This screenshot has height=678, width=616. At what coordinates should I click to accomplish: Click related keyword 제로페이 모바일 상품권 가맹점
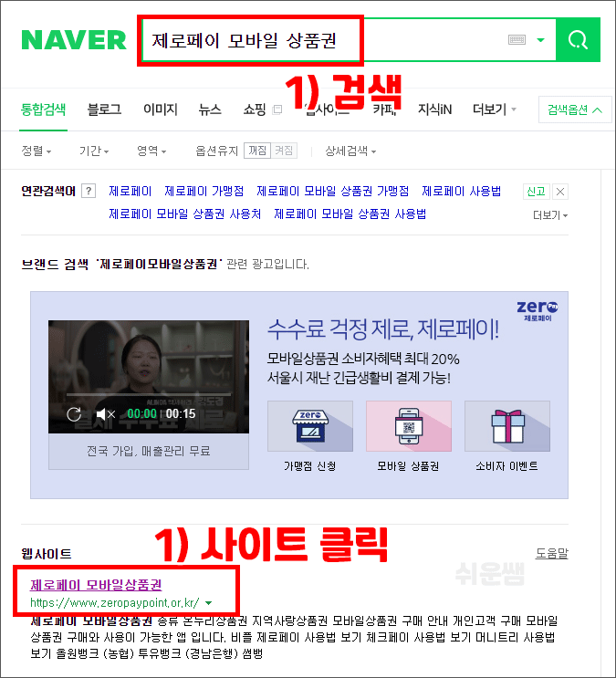point(333,191)
